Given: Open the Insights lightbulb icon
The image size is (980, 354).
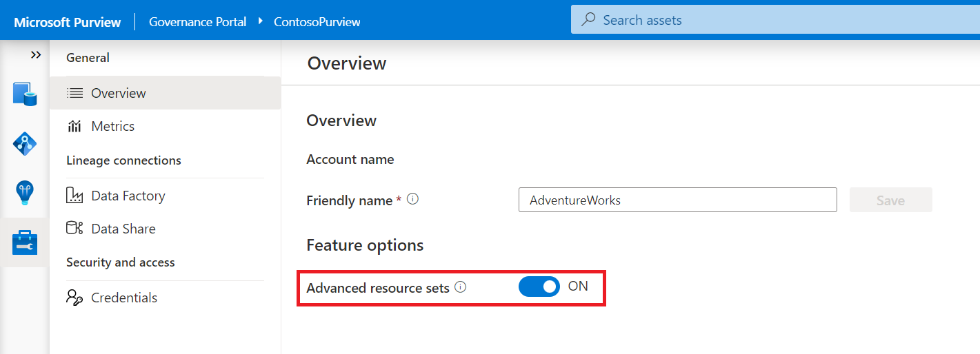Looking at the screenshot, I should 25,193.
